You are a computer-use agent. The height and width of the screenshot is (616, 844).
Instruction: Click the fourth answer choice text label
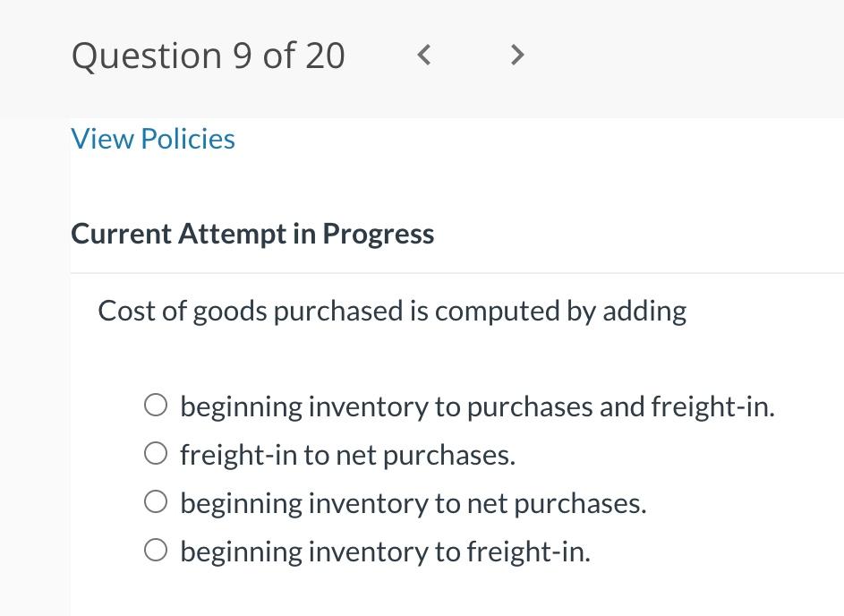click(385, 550)
